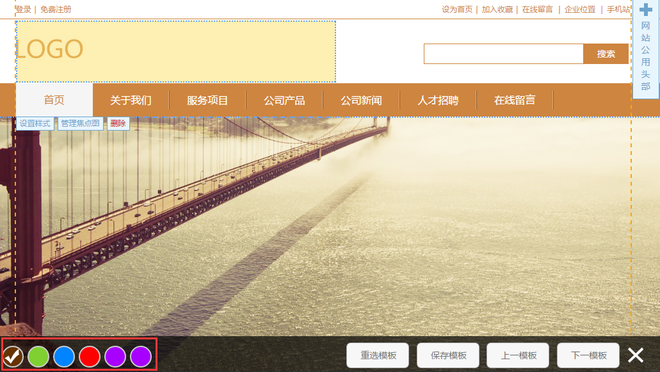Screen dimensions: 660x372
Task: Select 人才招聘 menu item
Action: (438, 100)
